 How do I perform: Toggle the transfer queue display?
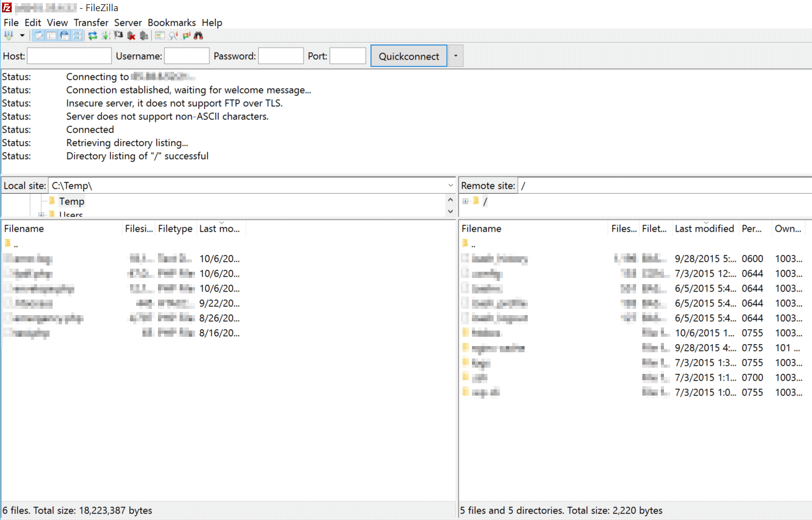click(77, 36)
